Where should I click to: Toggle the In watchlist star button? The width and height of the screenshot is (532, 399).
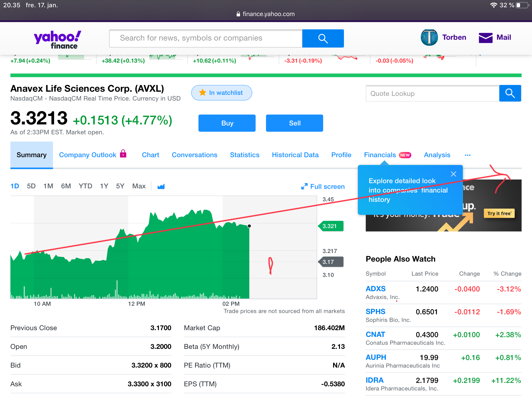[x=222, y=93]
